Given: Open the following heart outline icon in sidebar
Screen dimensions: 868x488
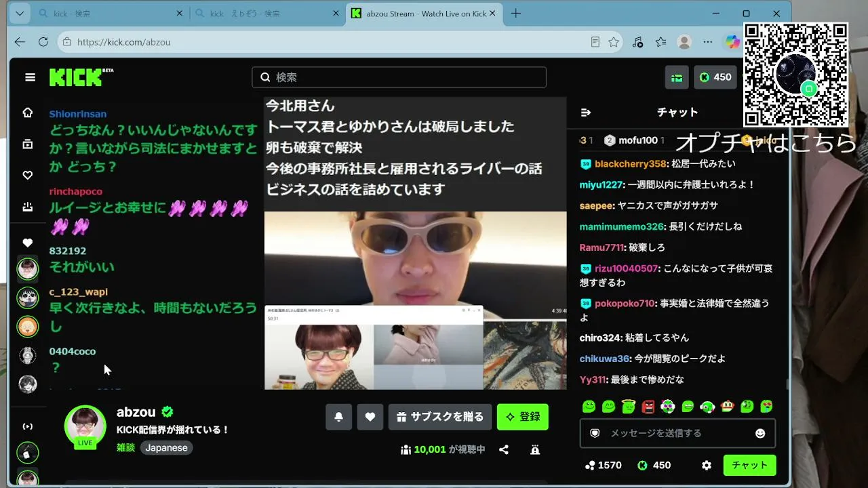Looking at the screenshot, I should pyautogui.click(x=28, y=175).
